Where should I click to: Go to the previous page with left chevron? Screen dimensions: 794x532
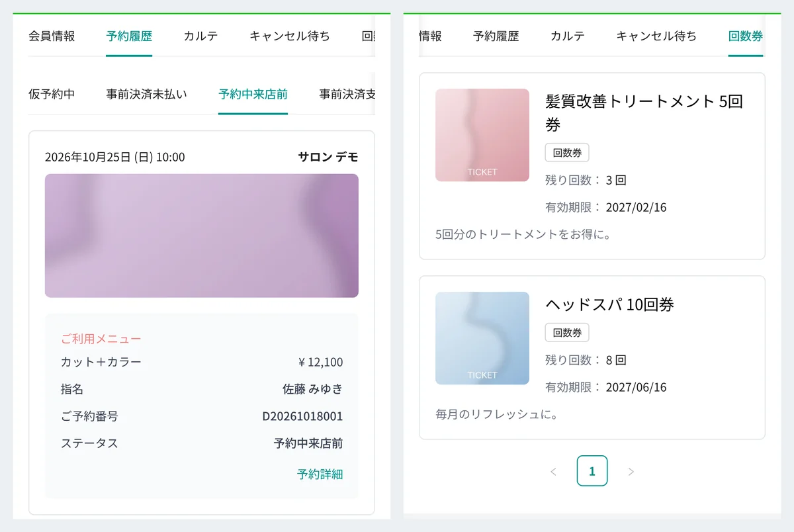(554, 472)
